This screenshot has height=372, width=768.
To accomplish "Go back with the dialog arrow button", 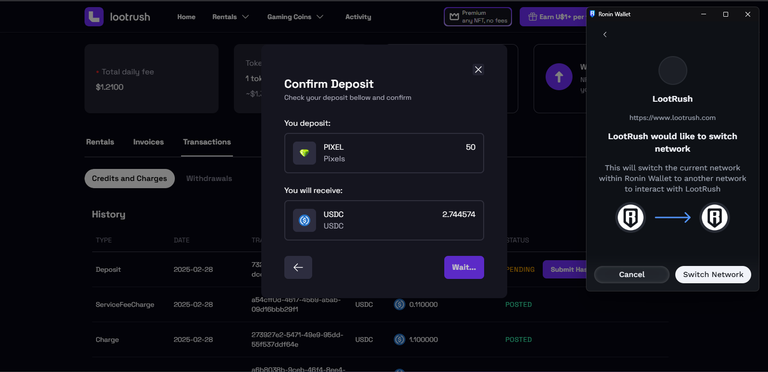I will coord(298,267).
